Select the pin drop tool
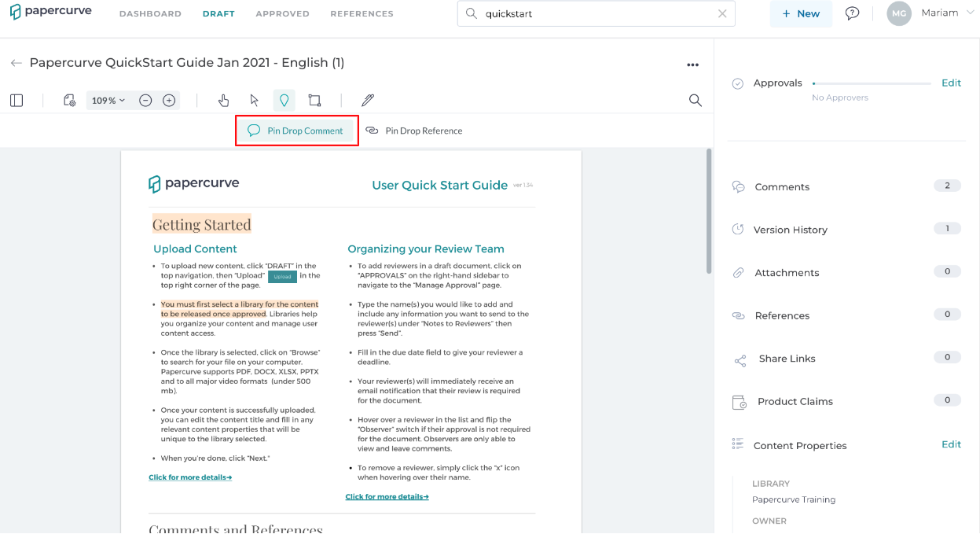980x534 pixels. [284, 101]
